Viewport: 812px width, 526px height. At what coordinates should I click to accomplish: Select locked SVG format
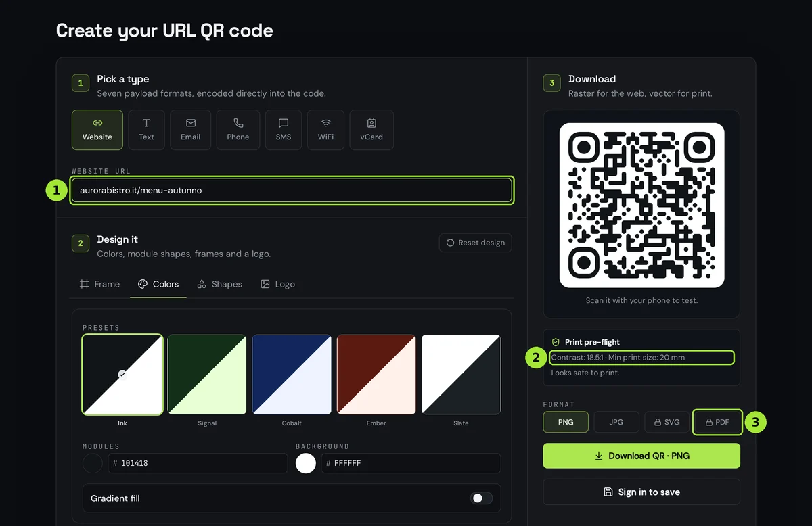[667, 422]
